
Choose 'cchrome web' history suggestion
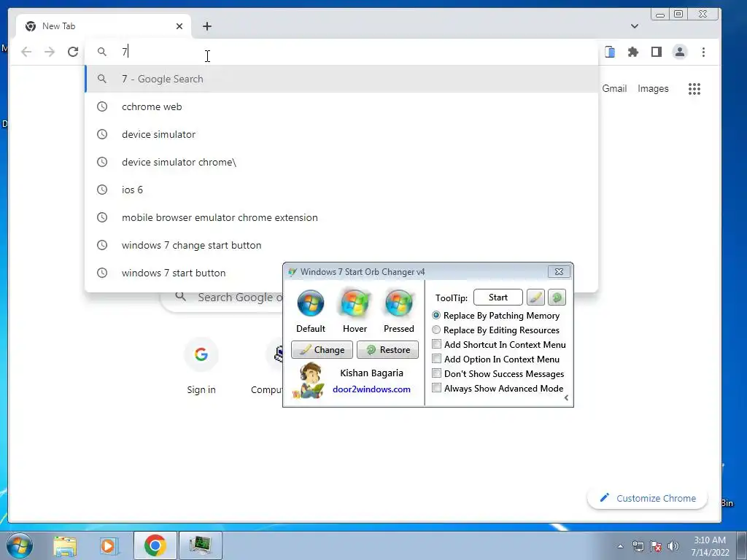click(x=341, y=106)
